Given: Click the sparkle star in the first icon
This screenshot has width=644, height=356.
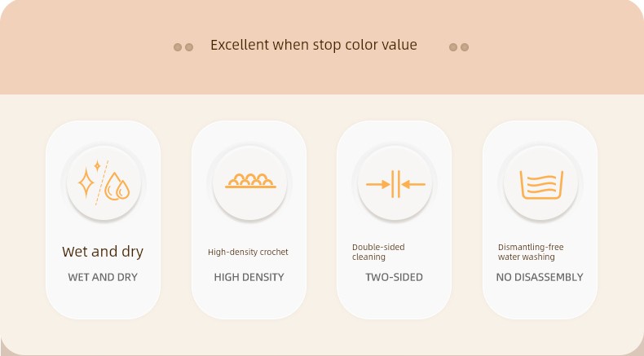Looking at the screenshot, I should pos(86,182).
